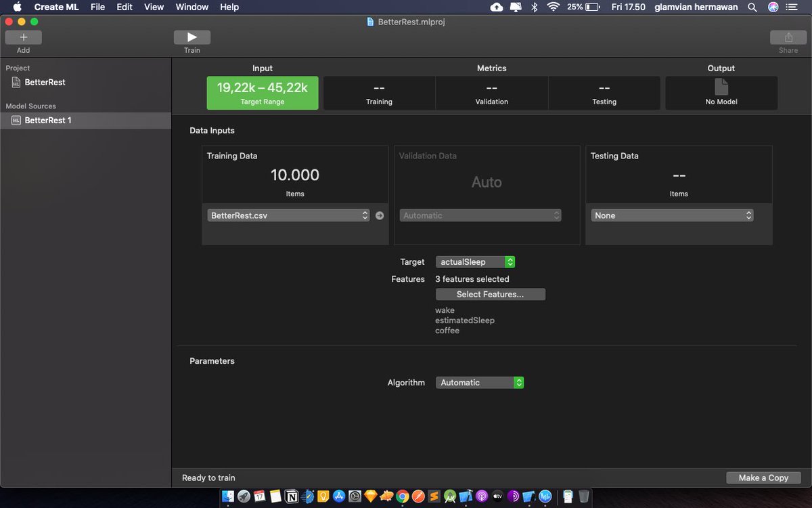Open the actualSleep target dropdown
The image size is (812, 508).
click(476, 261)
